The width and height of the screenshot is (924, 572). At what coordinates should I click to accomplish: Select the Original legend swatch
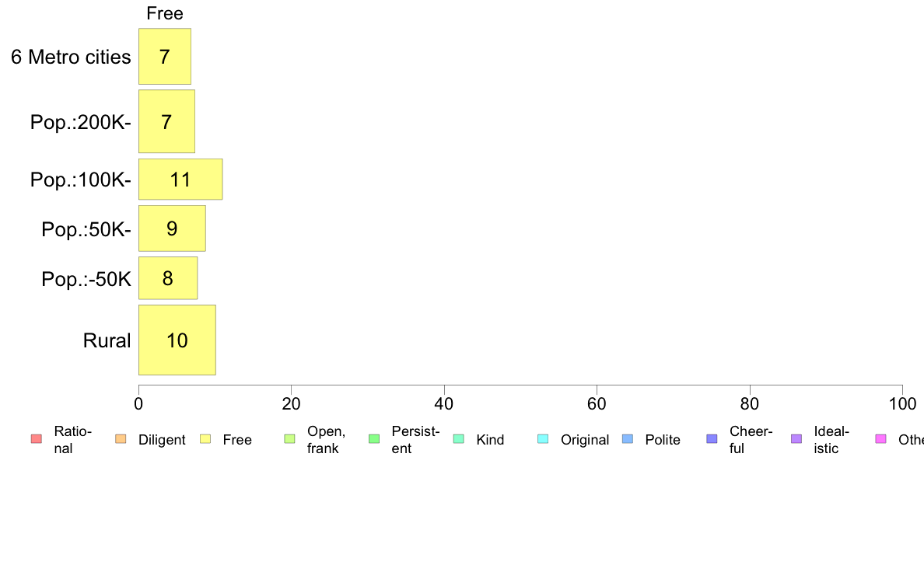click(544, 439)
